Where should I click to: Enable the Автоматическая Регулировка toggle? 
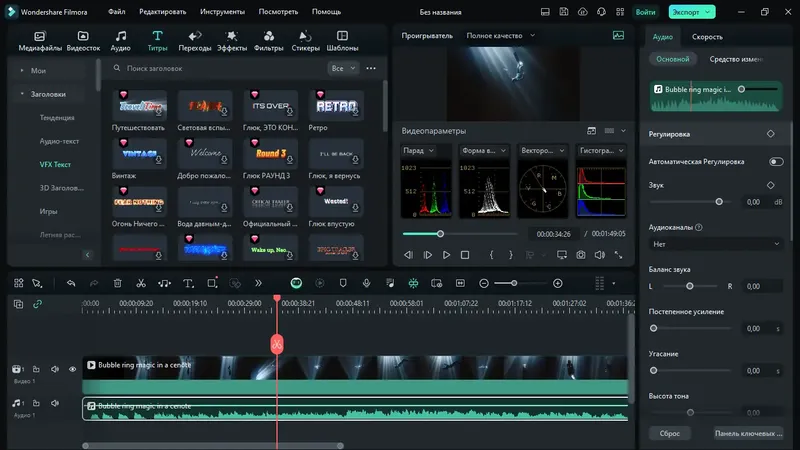pyautogui.click(x=776, y=161)
